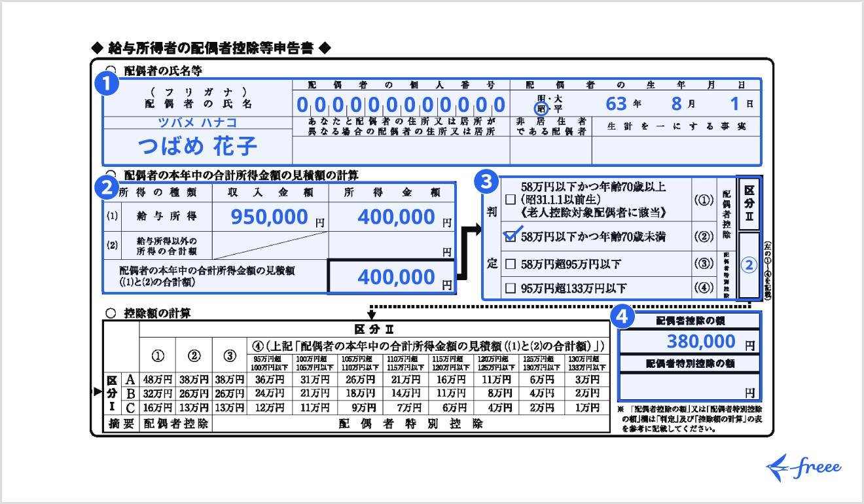Check the 58万円以下かつ年齢70歳以上 box
The width and height of the screenshot is (864, 504).
[510, 200]
